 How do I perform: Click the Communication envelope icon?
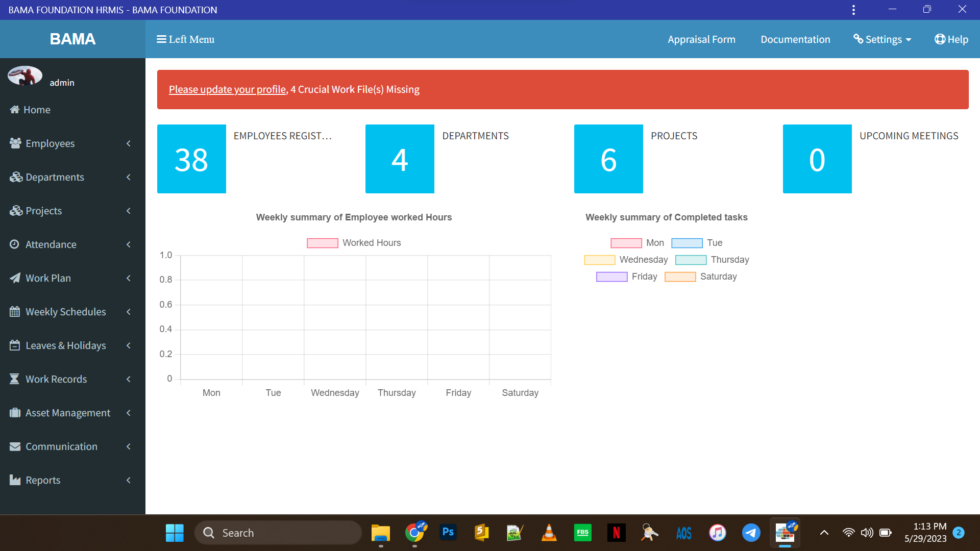15,446
